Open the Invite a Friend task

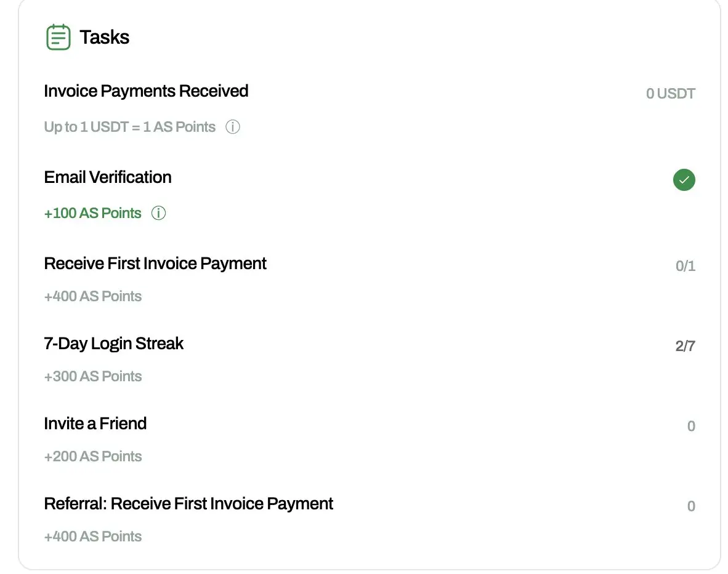[x=95, y=424]
